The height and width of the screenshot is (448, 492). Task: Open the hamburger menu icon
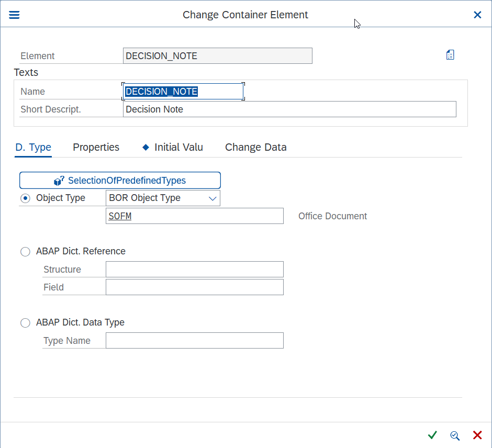click(x=14, y=15)
